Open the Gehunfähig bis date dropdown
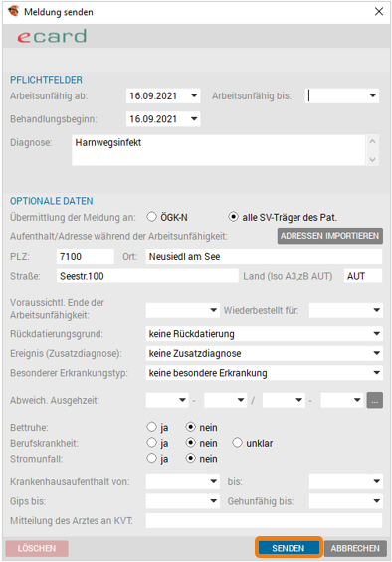Image resolution: width=392 pixels, height=562 pixels. [376, 501]
